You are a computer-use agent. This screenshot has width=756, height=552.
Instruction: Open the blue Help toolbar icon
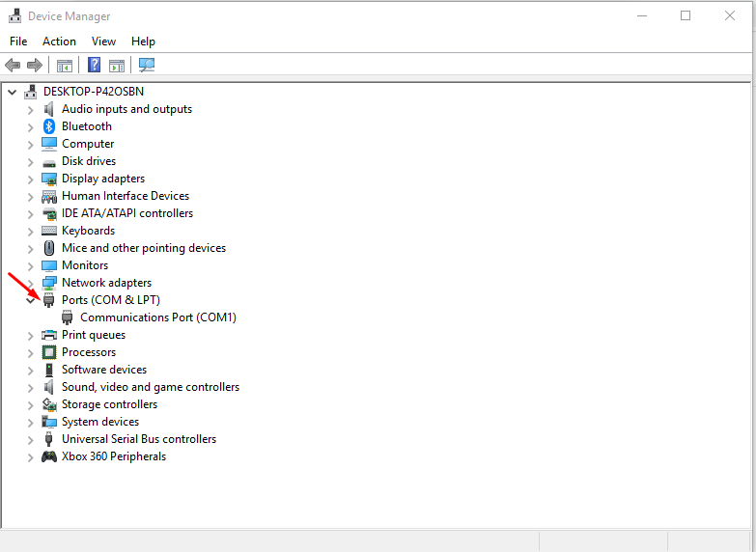coord(94,65)
